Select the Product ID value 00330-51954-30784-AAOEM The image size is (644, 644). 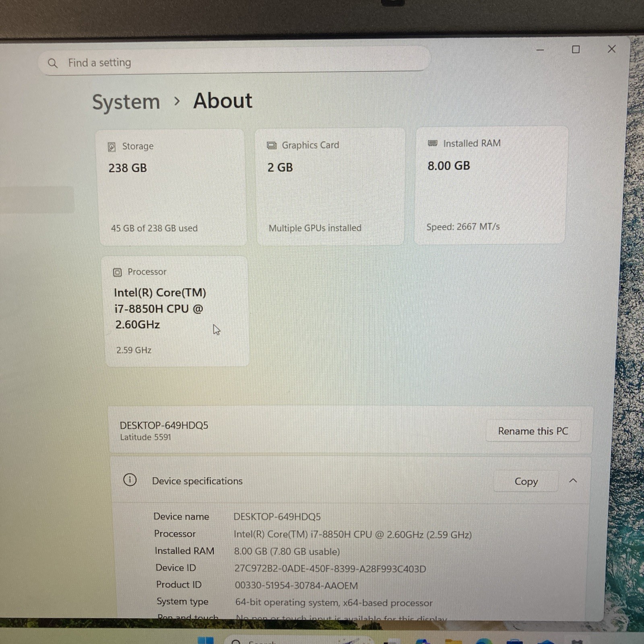click(x=296, y=586)
